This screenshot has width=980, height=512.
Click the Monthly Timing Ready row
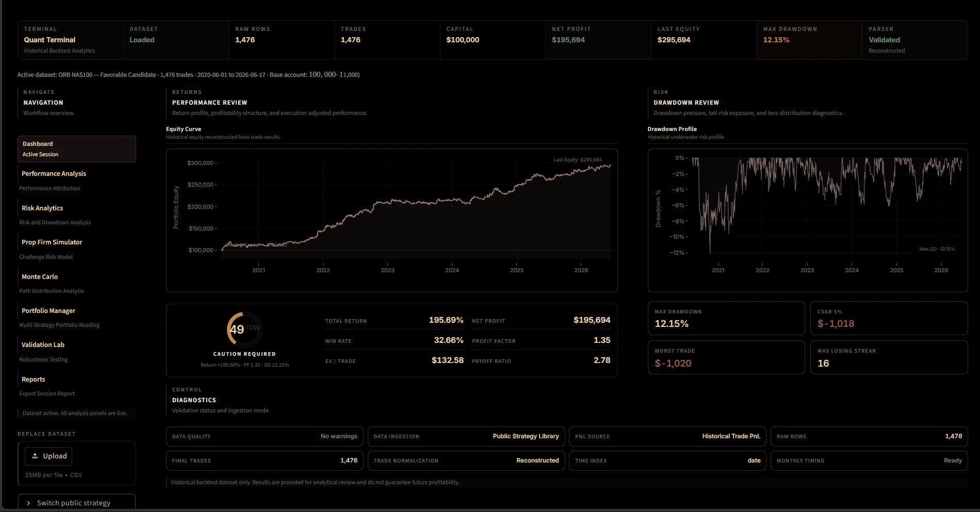pos(869,460)
